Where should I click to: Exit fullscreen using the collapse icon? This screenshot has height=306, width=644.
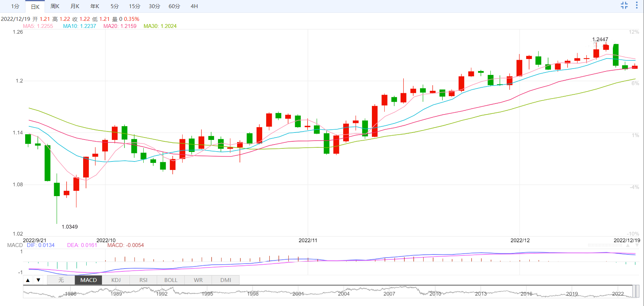coord(624,5)
